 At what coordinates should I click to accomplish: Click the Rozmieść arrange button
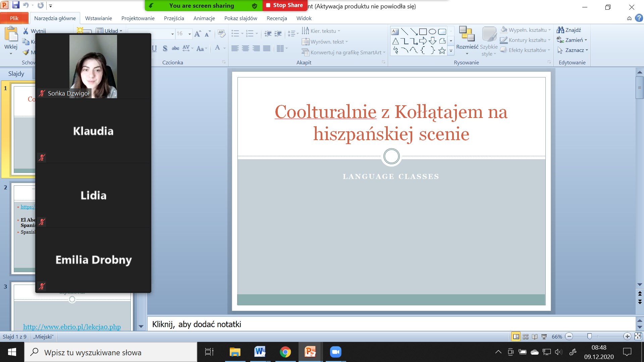pos(467,41)
